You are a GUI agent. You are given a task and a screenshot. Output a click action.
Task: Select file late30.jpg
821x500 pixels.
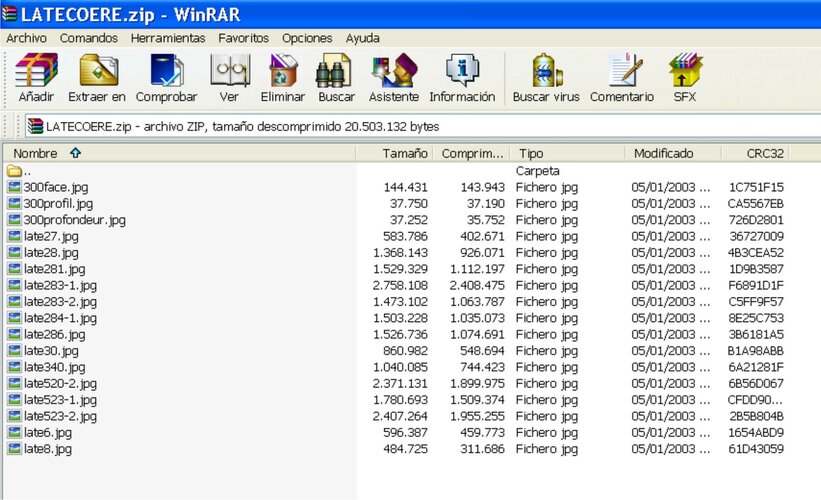point(51,351)
